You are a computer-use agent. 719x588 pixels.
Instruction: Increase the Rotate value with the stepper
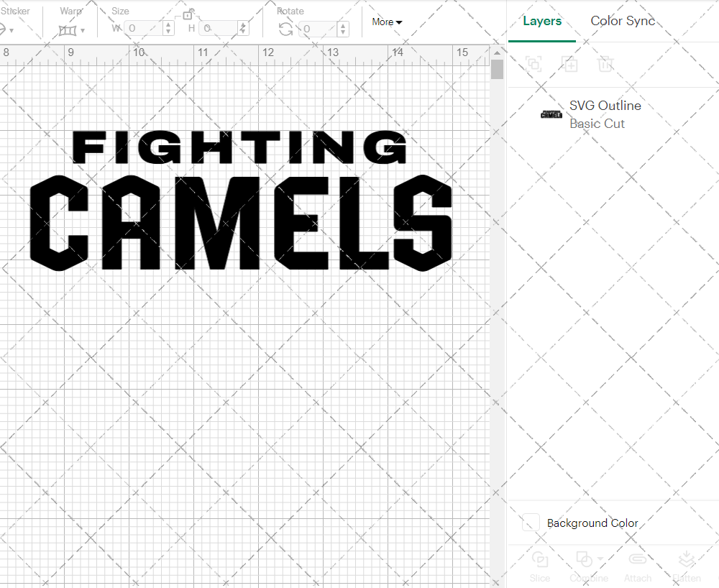tap(343, 26)
